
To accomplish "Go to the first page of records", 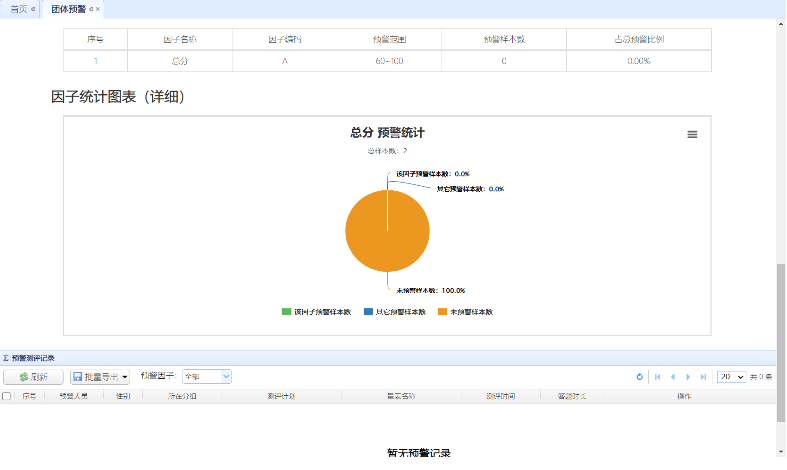I will 657,377.
